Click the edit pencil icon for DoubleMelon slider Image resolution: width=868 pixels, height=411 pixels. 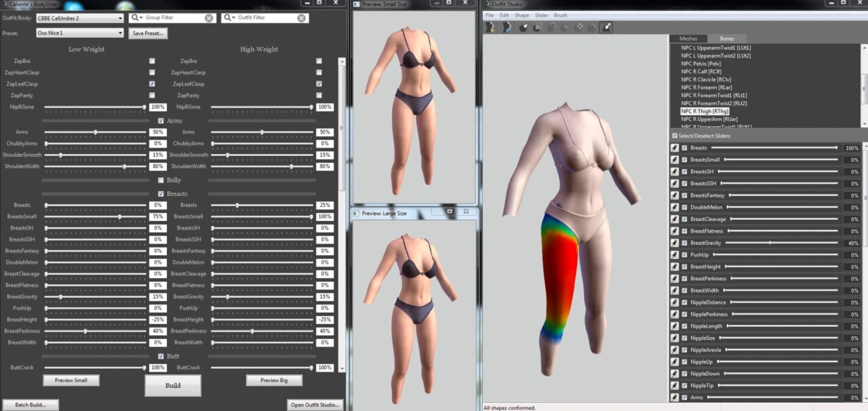point(675,207)
